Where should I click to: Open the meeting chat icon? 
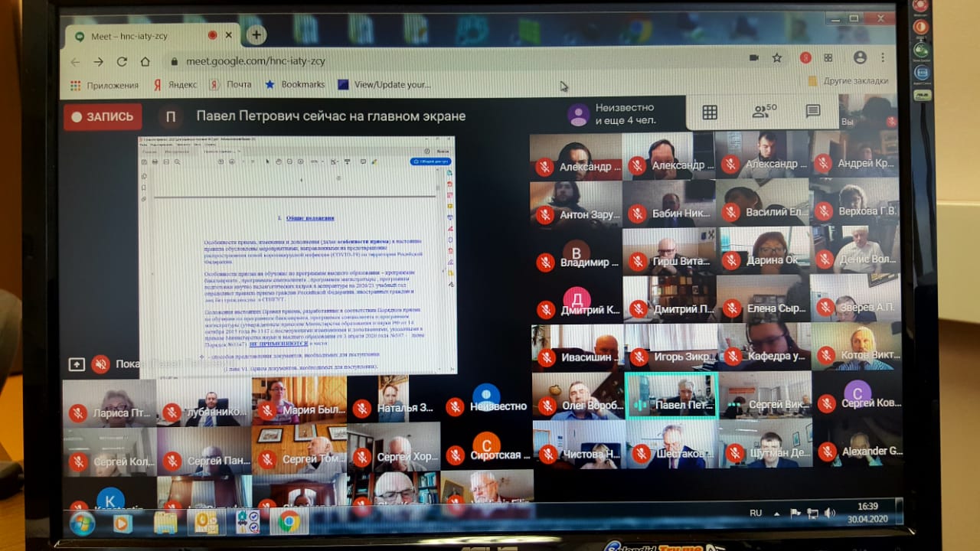click(x=813, y=112)
